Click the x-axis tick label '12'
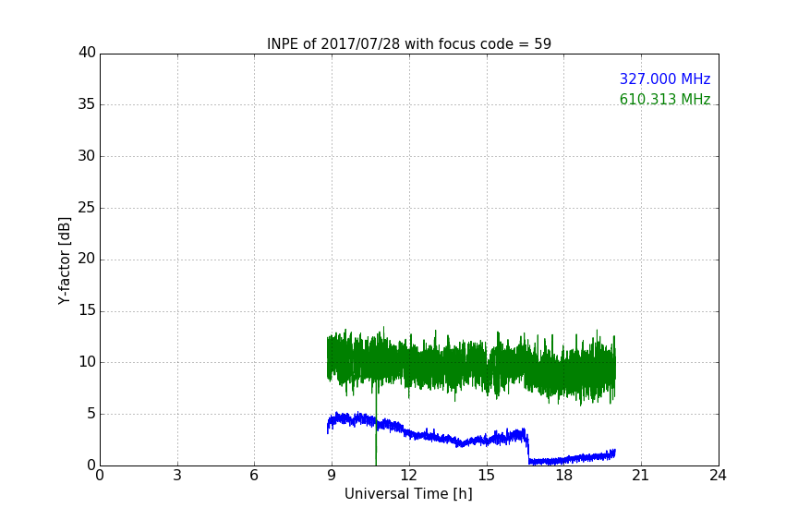The height and width of the screenshot is (532, 798). pos(408,476)
